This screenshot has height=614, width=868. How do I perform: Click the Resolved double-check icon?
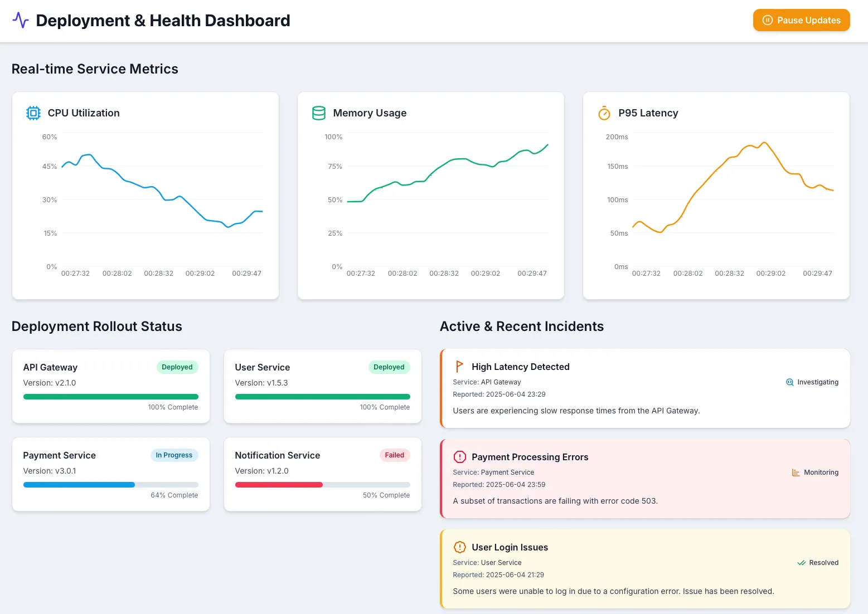[801, 563]
